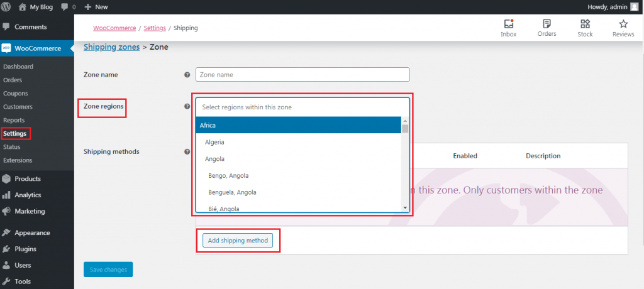The height and width of the screenshot is (289, 644).
Task: Show Shipping methods help tooltip icon
Action: click(187, 151)
